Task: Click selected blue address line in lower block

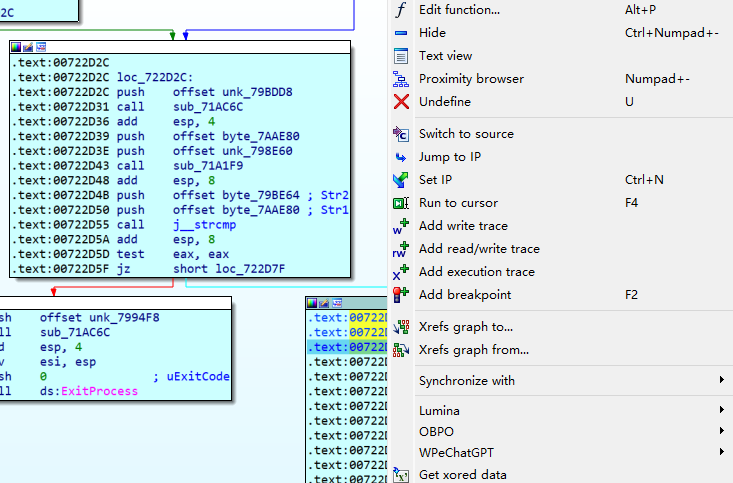Action: point(348,347)
